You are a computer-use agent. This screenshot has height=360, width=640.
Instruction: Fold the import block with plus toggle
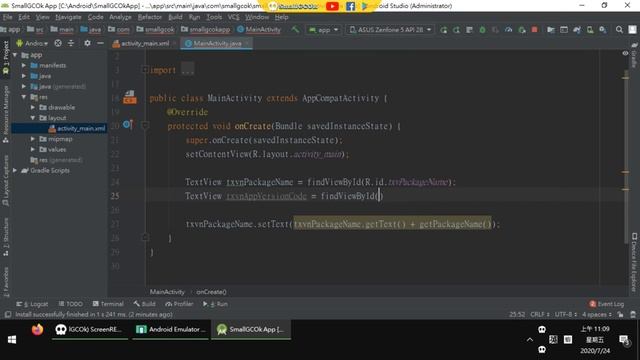144,70
